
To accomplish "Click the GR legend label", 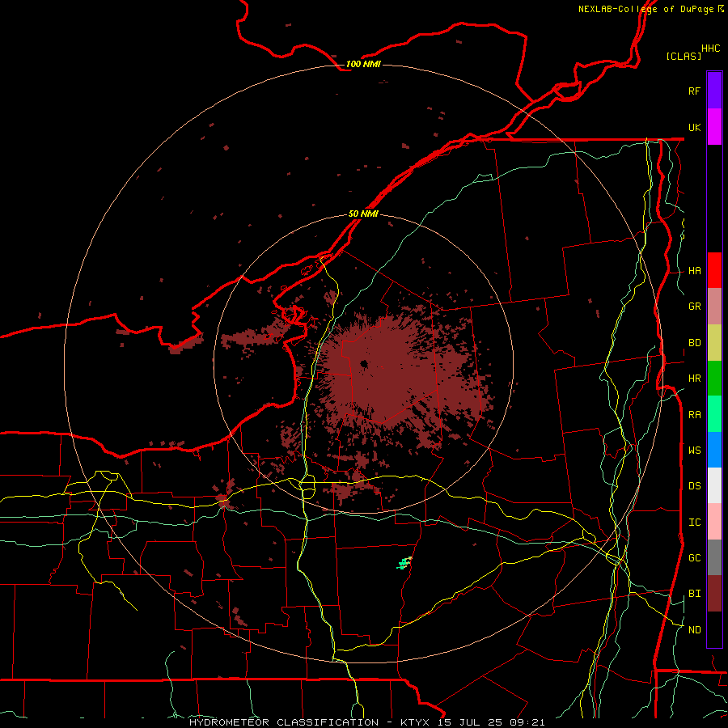I will [694, 307].
